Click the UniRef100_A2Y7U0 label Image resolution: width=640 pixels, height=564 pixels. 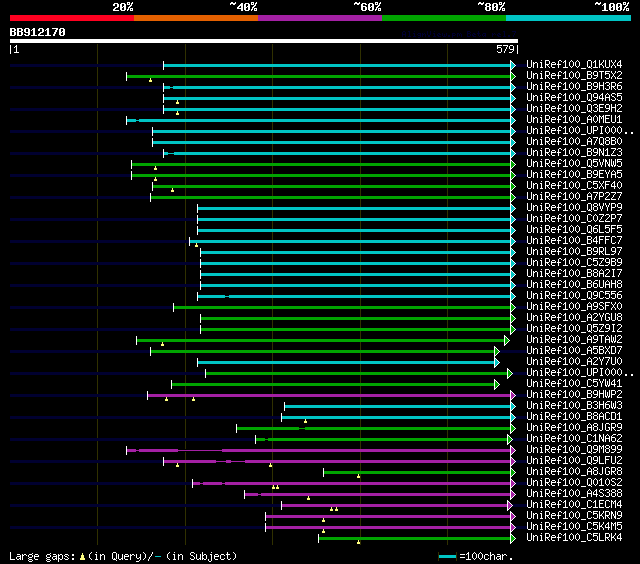click(x=574, y=362)
